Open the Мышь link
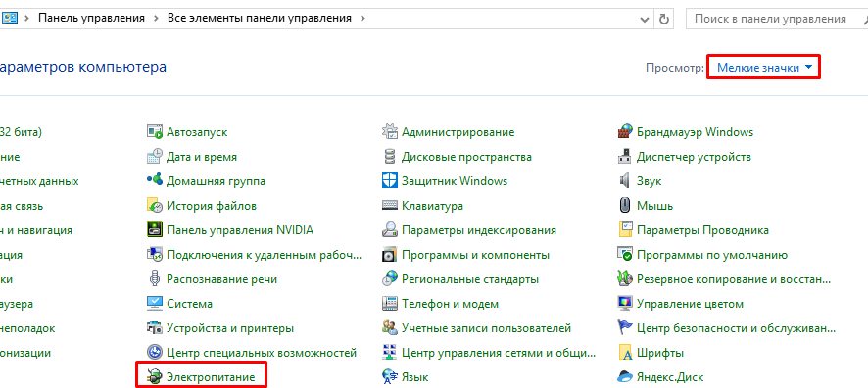Image resolution: width=868 pixels, height=388 pixels. (654, 206)
